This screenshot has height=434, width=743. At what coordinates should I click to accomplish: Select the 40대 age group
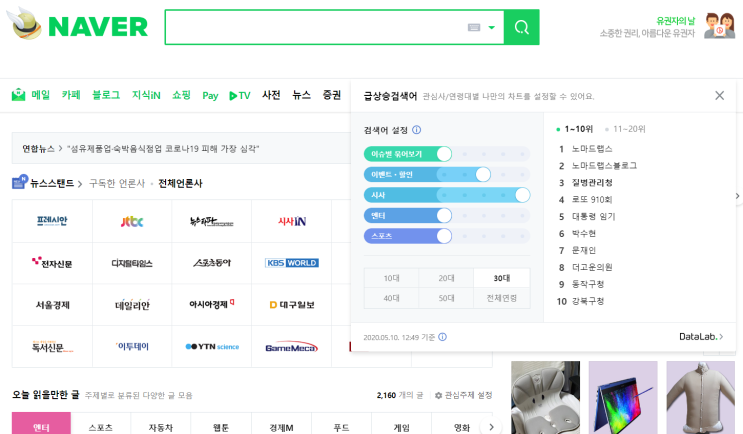coord(391,298)
